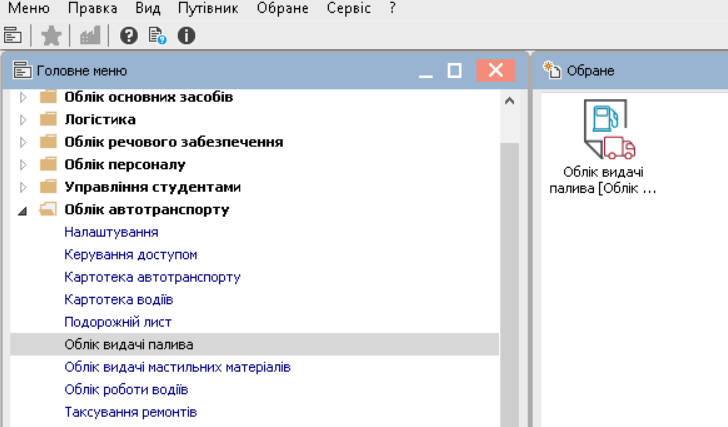Viewport: 728px width, 427px height.
Task: Click the vertical scrollbar thumb
Action: pos(509,285)
